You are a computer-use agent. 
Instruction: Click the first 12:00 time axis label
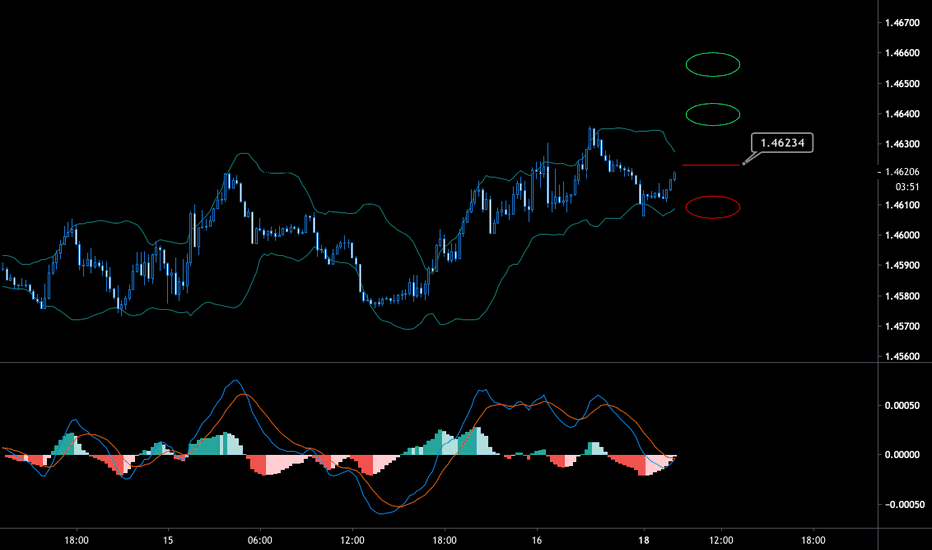[x=352, y=540]
